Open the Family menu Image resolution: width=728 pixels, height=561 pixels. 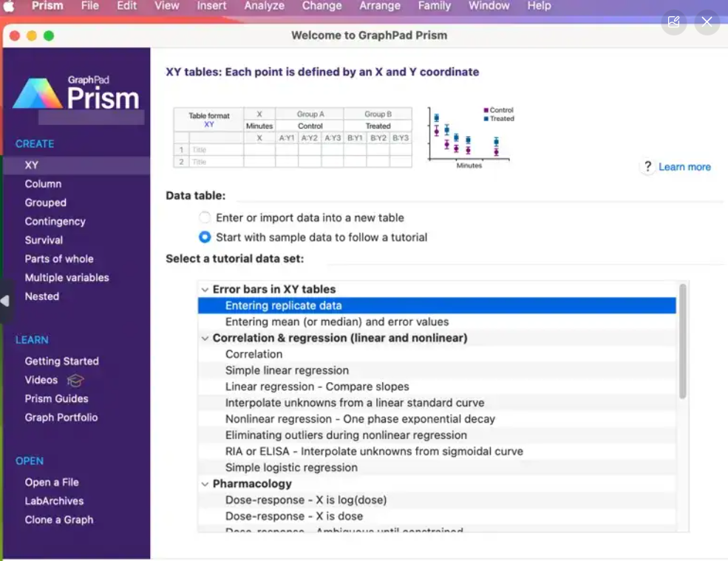(x=434, y=6)
